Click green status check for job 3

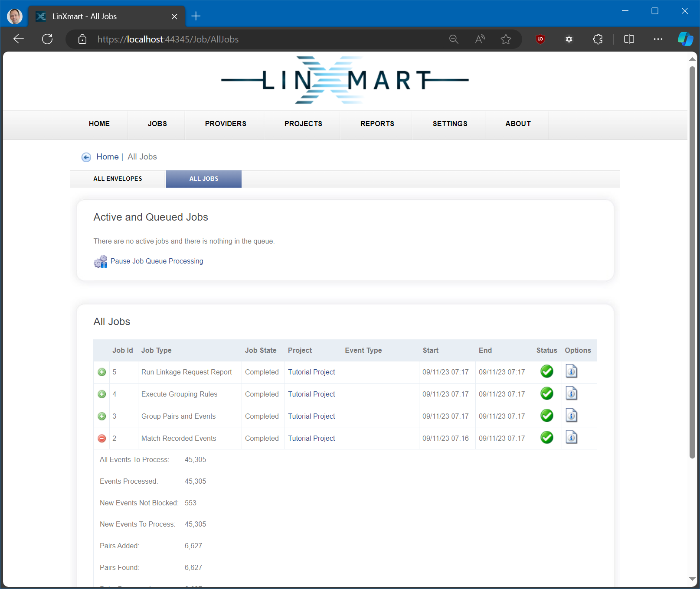547,416
